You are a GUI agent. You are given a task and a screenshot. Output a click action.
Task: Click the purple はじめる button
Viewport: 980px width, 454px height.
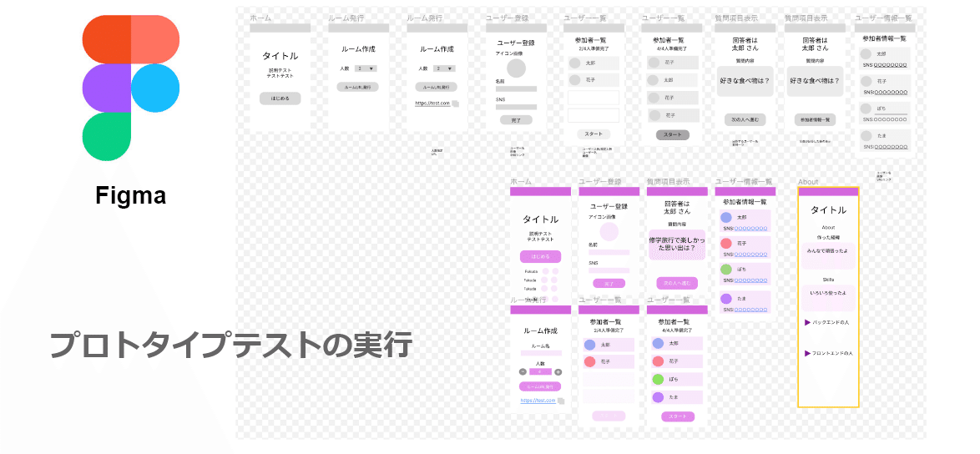(541, 257)
